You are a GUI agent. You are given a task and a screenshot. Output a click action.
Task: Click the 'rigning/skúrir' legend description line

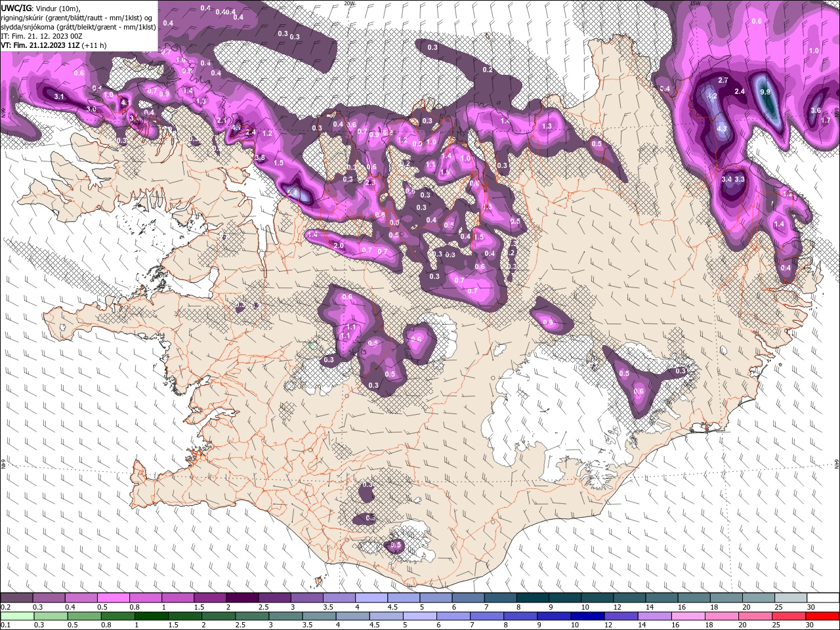pyautogui.click(x=77, y=18)
